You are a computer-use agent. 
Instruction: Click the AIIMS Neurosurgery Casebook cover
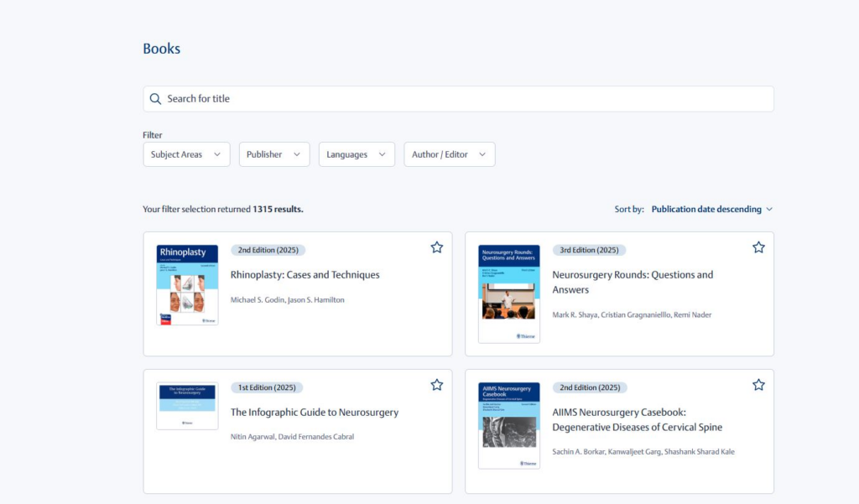click(x=509, y=425)
